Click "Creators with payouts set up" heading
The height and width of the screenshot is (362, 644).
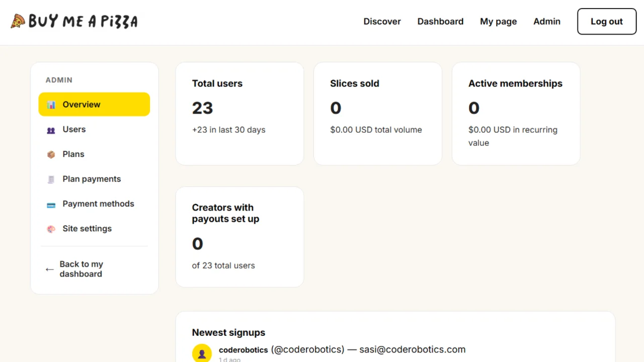coord(225,213)
